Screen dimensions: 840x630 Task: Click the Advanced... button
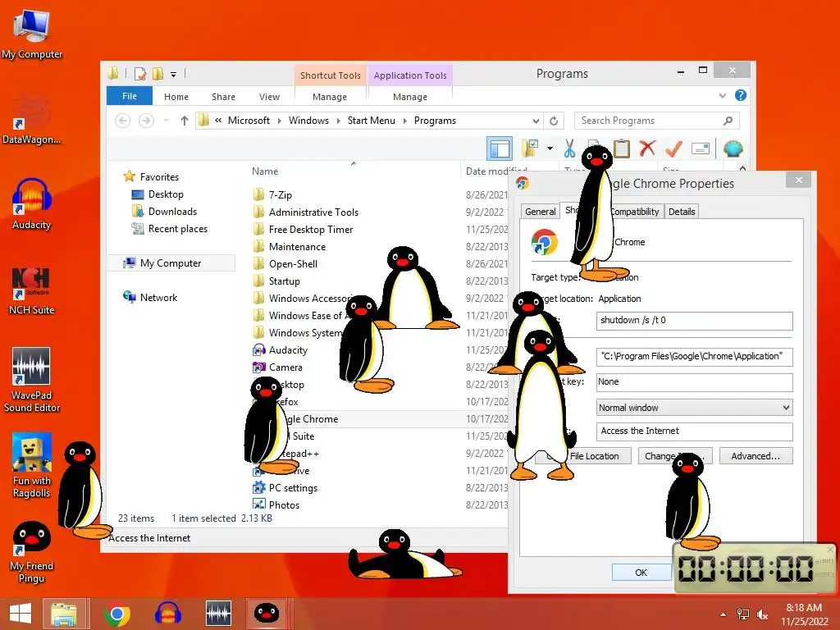click(x=756, y=456)
